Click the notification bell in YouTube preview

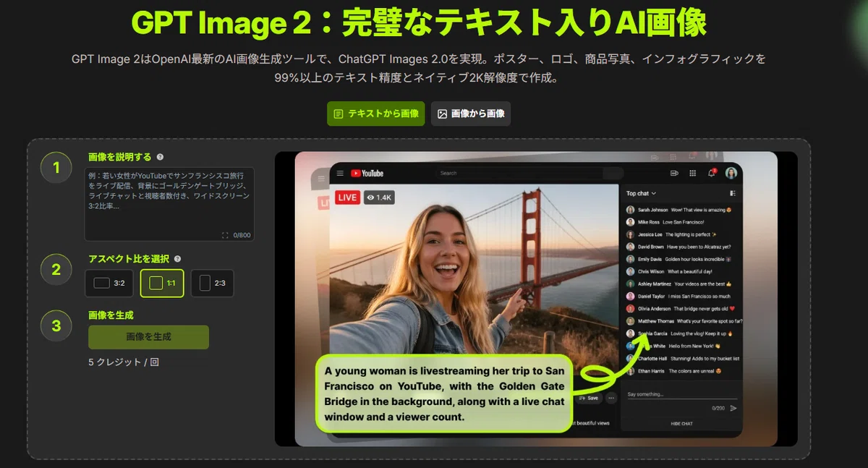coord(711,173)
